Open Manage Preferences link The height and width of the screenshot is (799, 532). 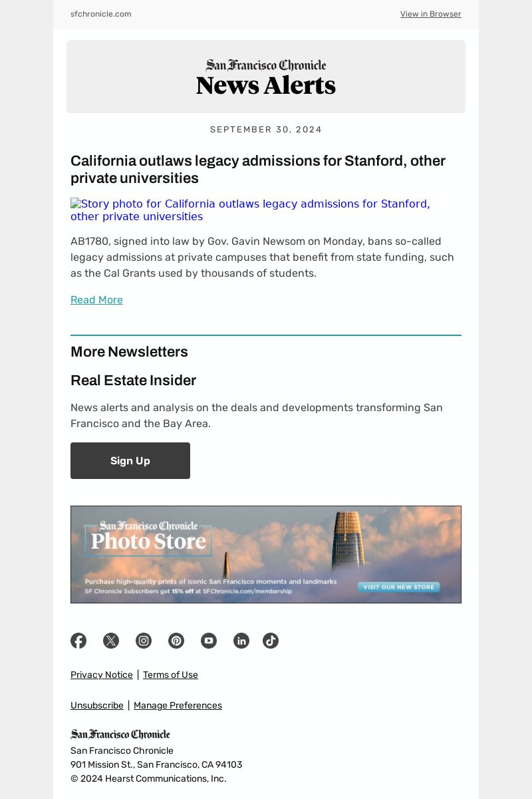pos(178,705)
